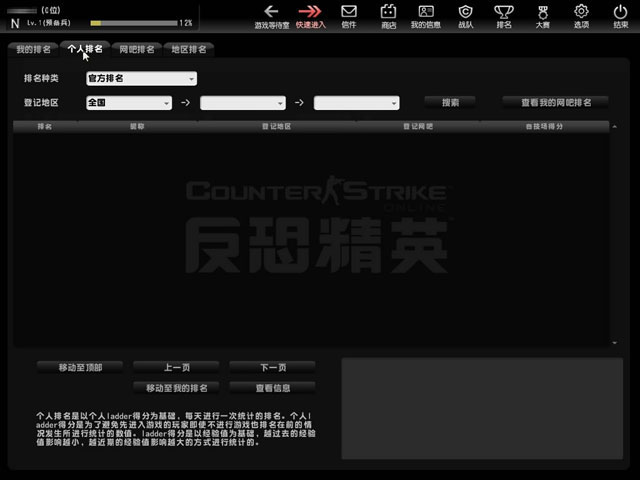Click the quick enter (快速进入) arrow
The height and width of the screenshot is (480, 640).
(310, 16)
